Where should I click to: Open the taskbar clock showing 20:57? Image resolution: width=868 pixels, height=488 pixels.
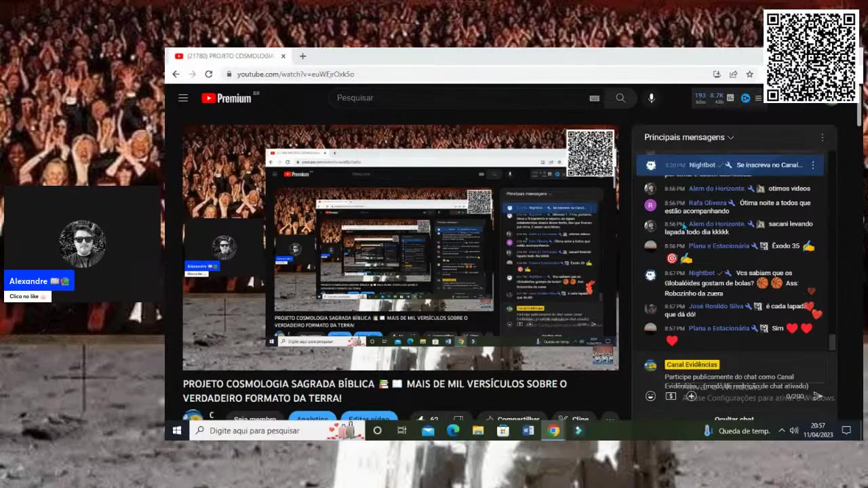point(817,430)
